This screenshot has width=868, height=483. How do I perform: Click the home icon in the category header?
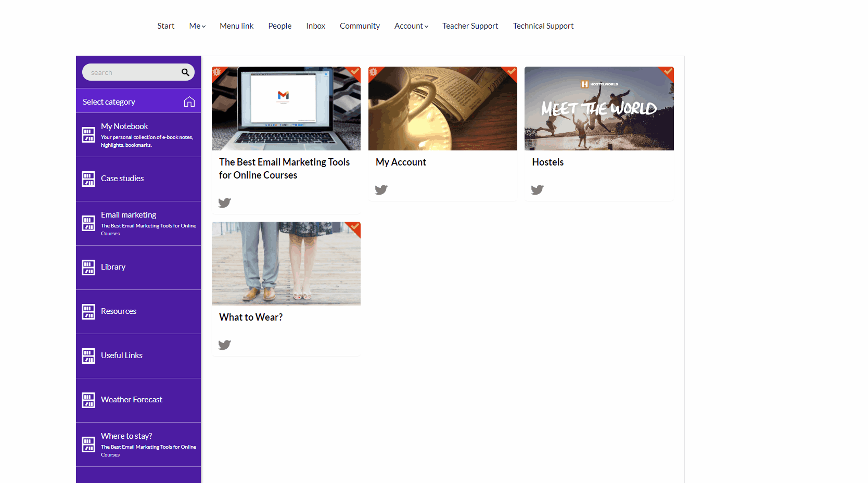(189, 101)
